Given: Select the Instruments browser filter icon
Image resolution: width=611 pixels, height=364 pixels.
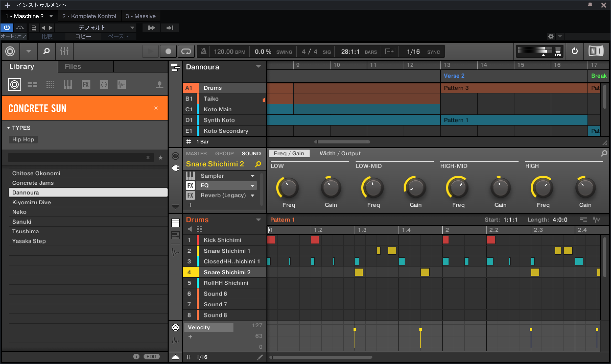Looking at the screenshot, I should (x=68, y=84).
